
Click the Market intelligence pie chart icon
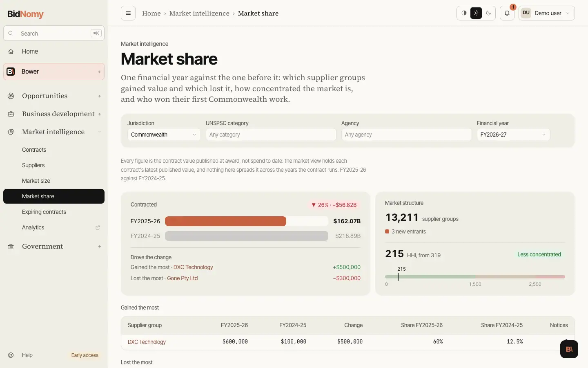coord(11,132)
